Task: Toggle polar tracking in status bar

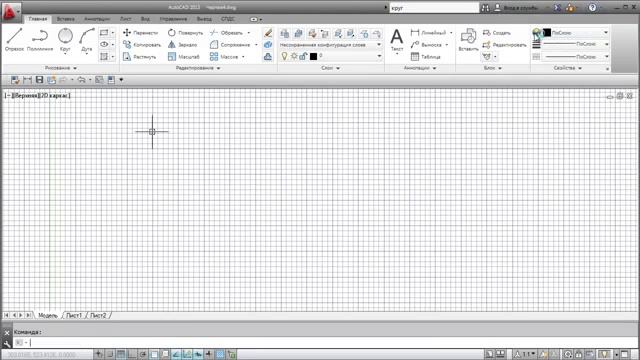Action: click(143, 354)
